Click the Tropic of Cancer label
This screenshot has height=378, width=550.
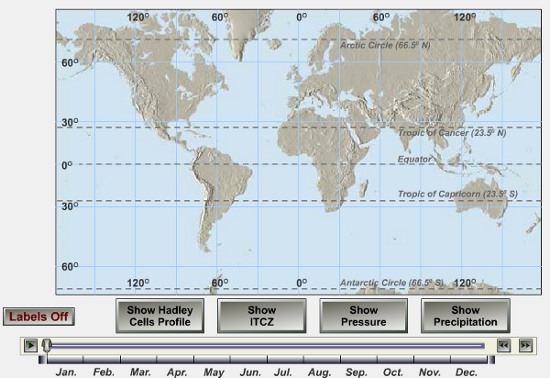[452, 133]
